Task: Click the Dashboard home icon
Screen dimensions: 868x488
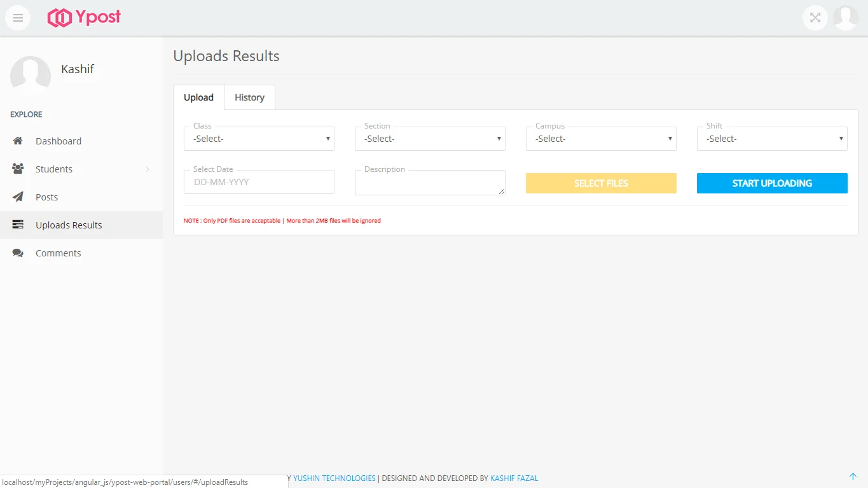Action: coord(18,141)
